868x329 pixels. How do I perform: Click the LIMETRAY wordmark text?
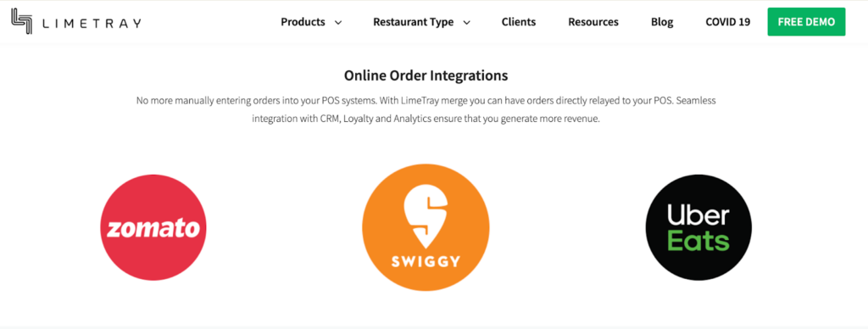92,23
